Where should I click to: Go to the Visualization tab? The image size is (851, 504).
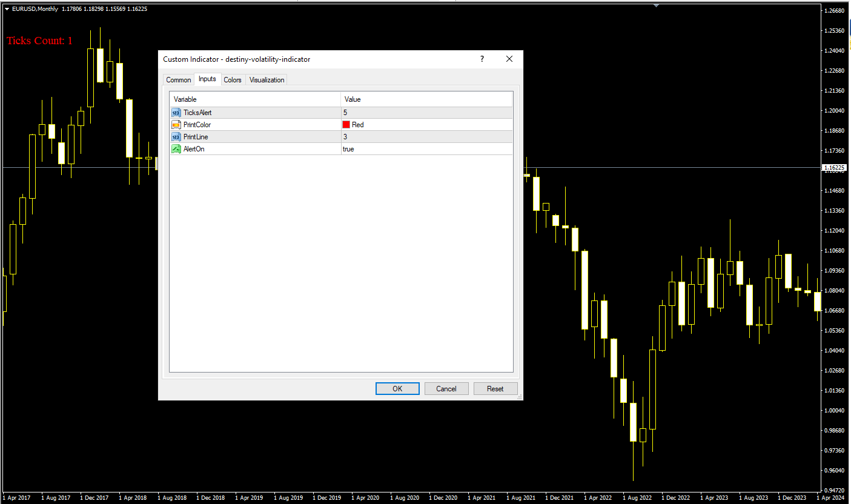[267, 80]
